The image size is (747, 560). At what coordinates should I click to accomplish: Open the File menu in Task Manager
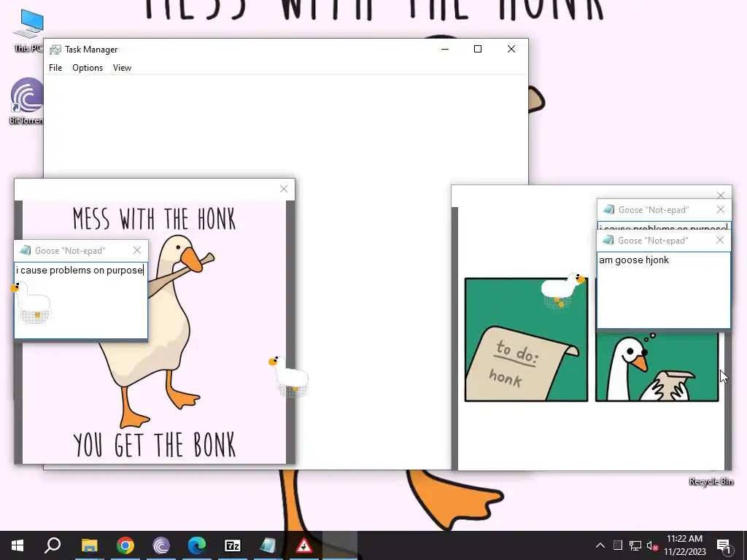coord(55,68)
